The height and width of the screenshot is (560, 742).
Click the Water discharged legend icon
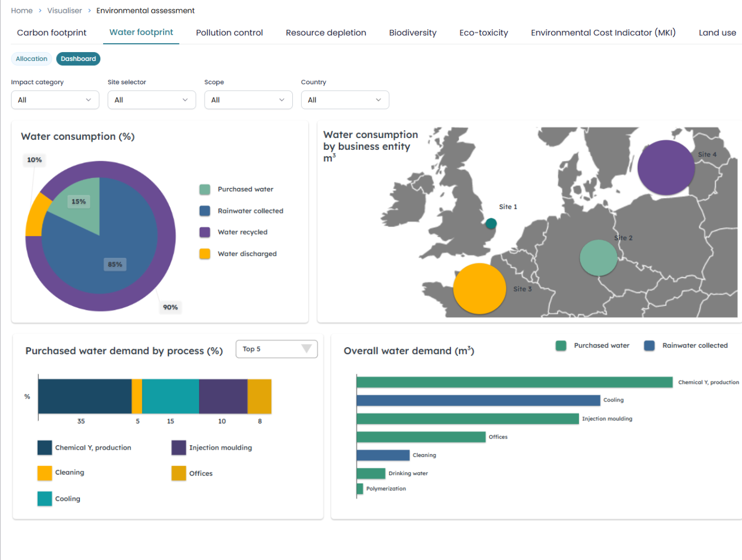click(x=205, y=254)
